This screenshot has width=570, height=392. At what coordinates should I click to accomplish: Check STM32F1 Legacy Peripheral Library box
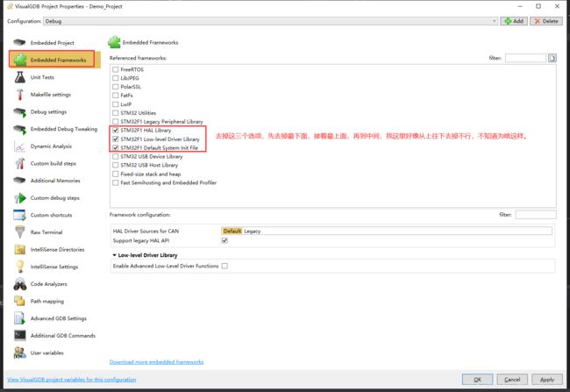pos(116,121)
